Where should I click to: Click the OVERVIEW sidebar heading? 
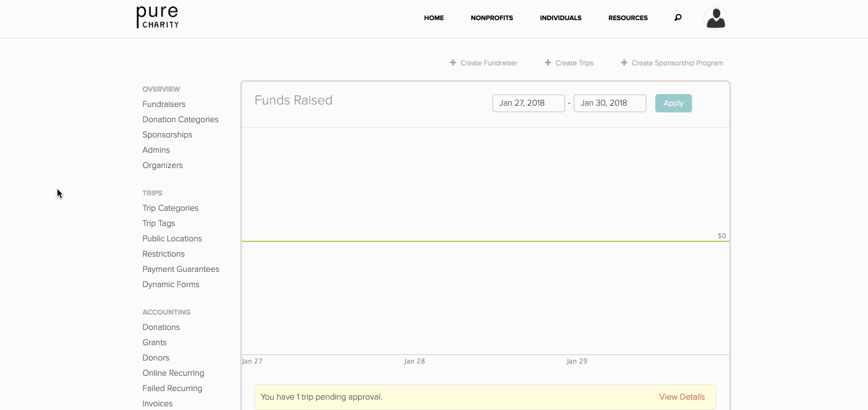pos(161,89)
